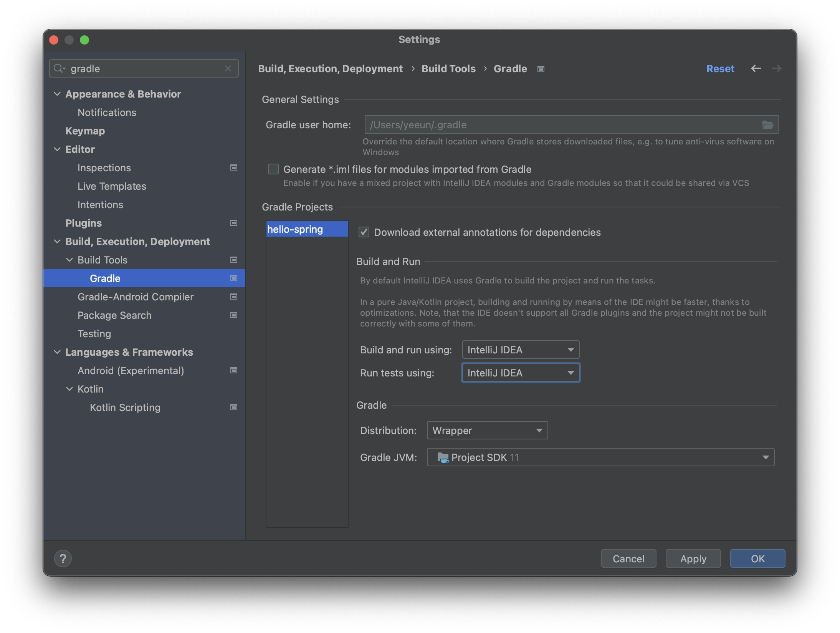Uncheck Download external annotations for dependencies
This screenshot has height=633, width=840.
click(364, 232)
